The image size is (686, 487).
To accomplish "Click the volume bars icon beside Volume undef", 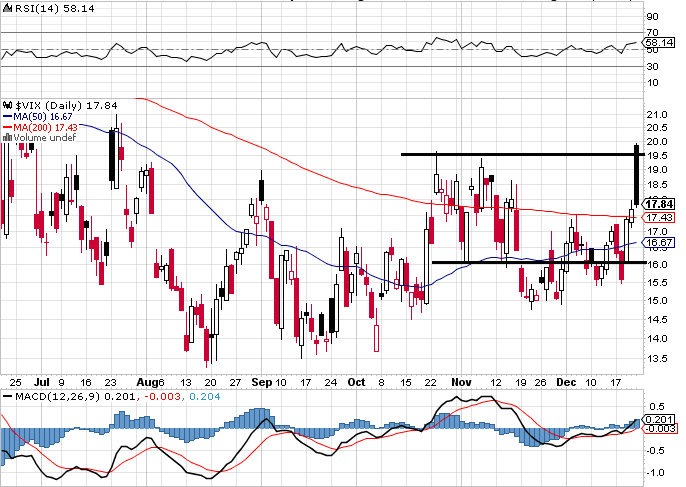I will [7, 137].
